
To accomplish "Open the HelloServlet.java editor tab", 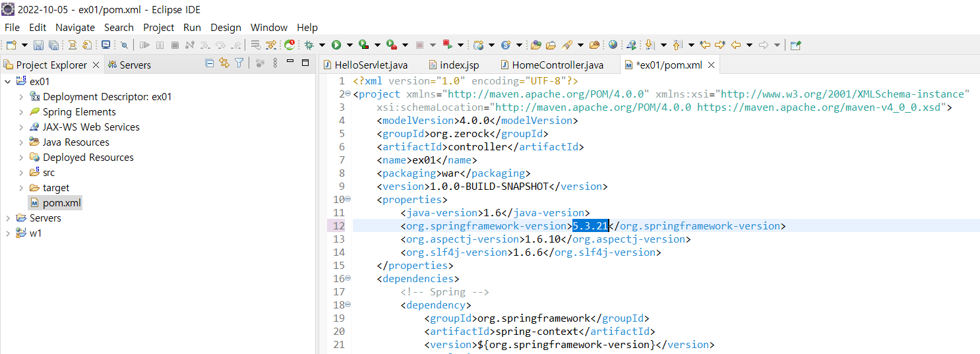I will [x=365, y=65].
